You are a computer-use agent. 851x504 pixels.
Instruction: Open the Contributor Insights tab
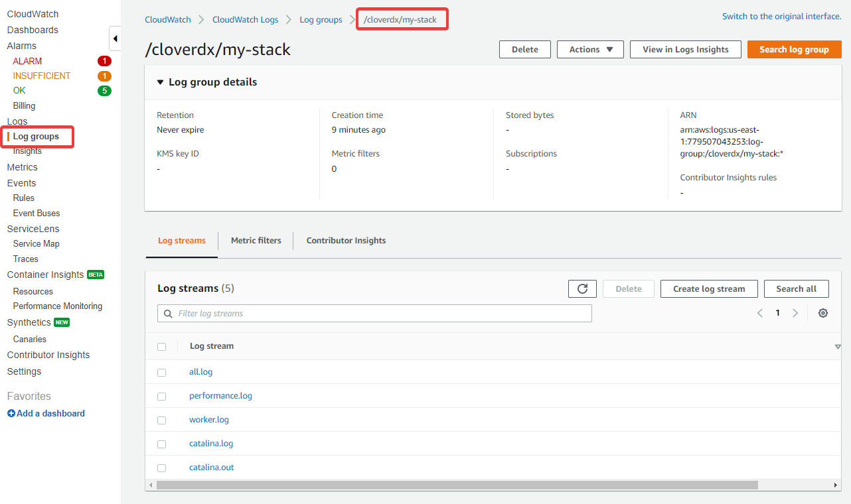tap(346, 240)
